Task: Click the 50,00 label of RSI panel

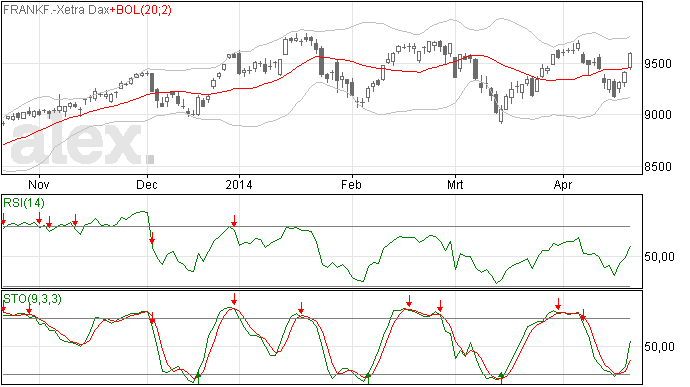Action: (659, 257)
